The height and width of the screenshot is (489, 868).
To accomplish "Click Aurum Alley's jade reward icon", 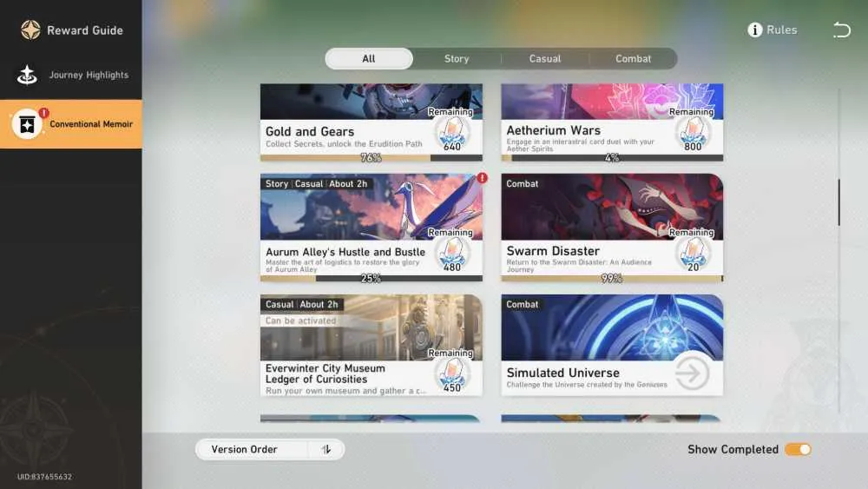I will (x=452, y=254).
